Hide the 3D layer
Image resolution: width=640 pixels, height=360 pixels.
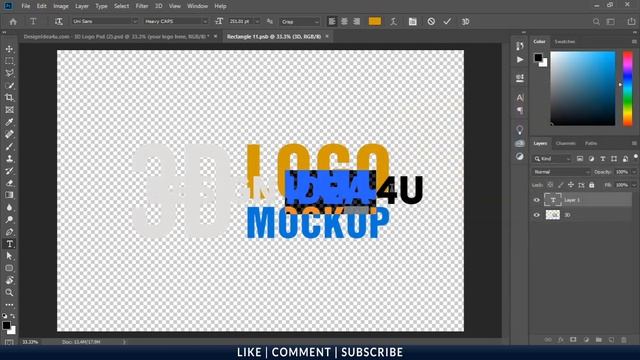pos(537,215)
